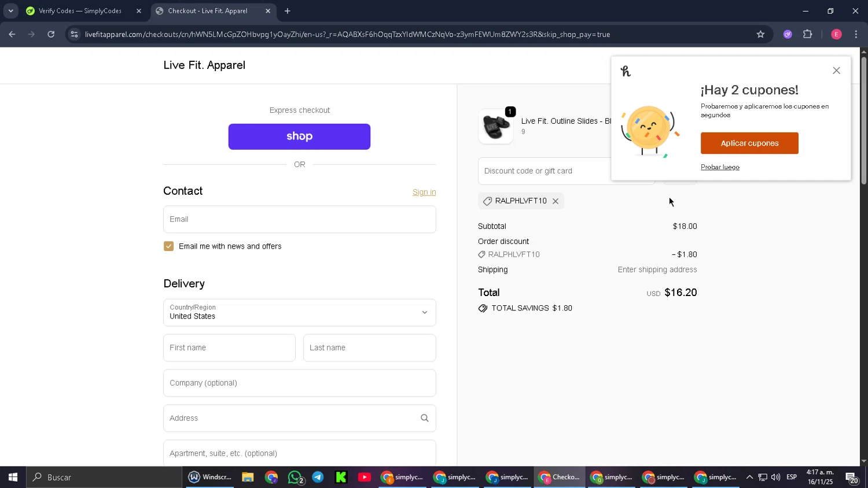Show hidden system tray icons
This screenshot has height=488, width=868.
[x=749, y=477]
